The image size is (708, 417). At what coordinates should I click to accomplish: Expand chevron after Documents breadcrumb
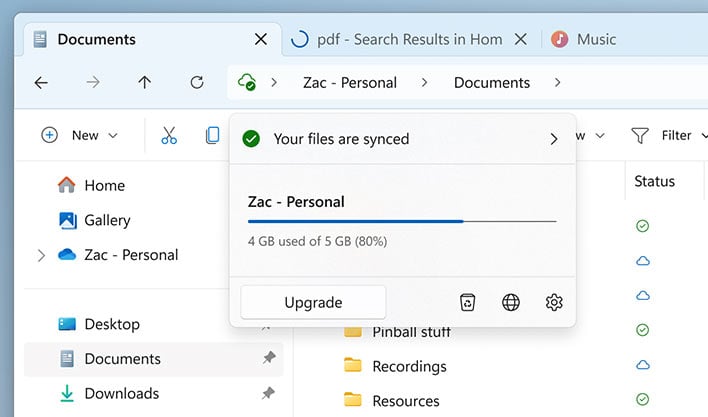[x=557, y=83]
